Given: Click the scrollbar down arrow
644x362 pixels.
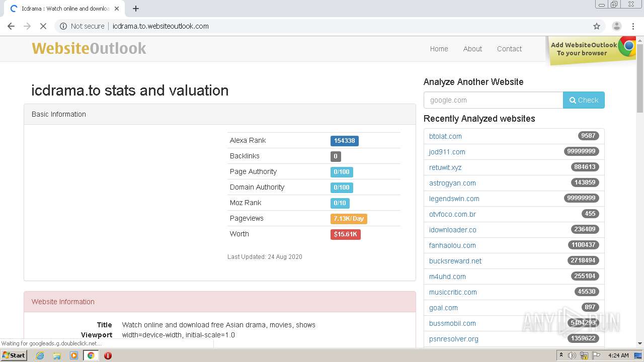Looking at the screenshot, I should tap(640, 343).
